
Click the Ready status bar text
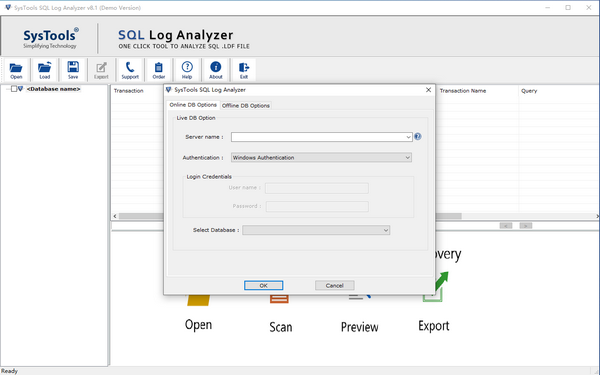click(9, 371)
